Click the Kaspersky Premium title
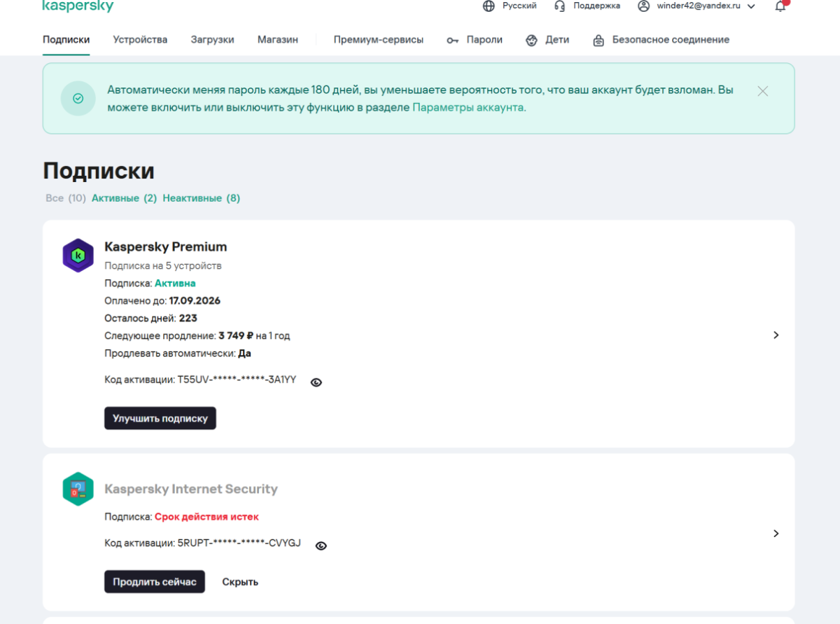 166,247
